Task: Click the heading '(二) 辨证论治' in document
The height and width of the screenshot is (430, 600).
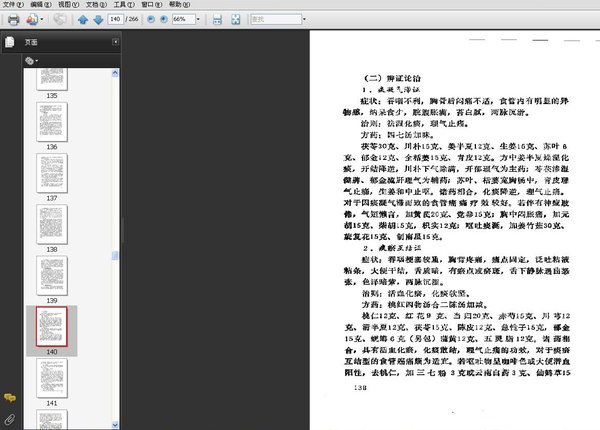Action: [x=392, y=78]
